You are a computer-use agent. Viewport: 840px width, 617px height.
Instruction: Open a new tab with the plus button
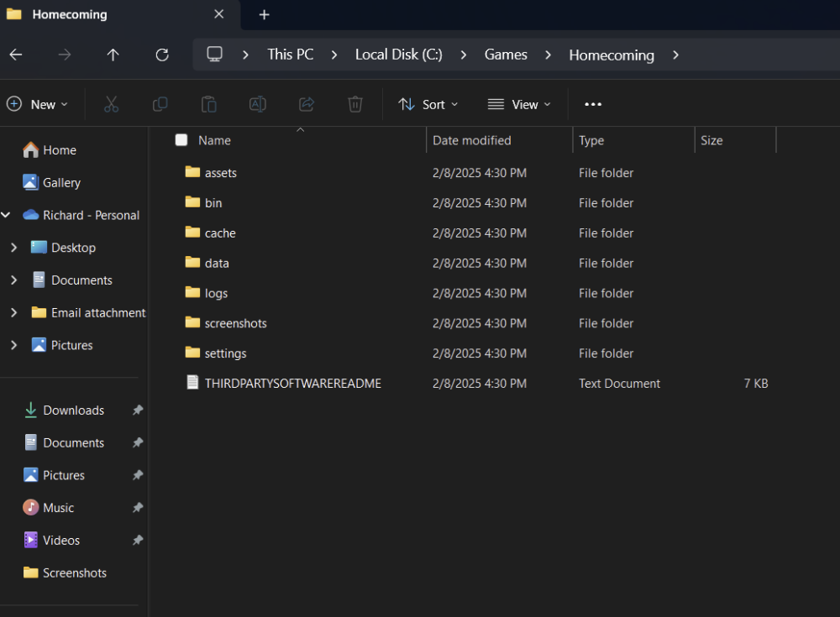[264, 14]
